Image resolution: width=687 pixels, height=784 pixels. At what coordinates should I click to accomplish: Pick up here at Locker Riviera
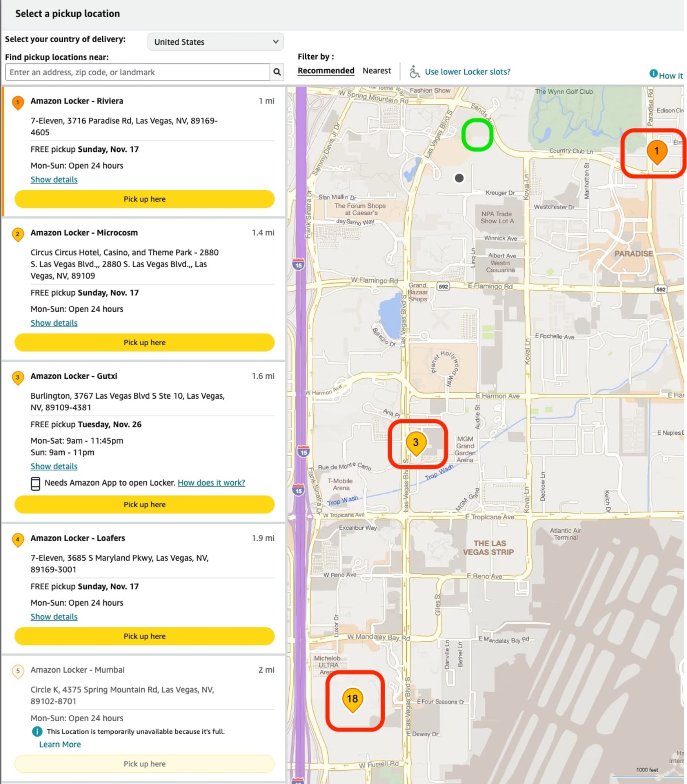144,199
